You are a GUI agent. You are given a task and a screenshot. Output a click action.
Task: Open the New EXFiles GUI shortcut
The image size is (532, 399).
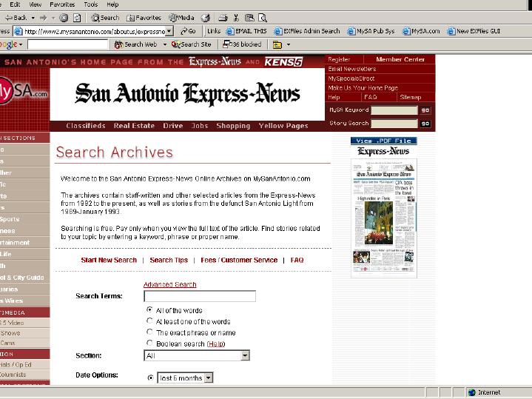click(474, 31)
